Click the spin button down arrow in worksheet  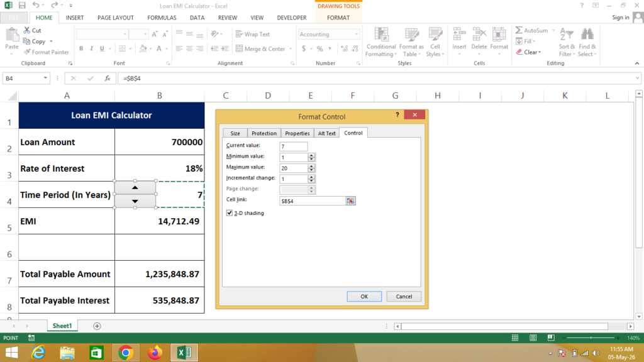135,201
